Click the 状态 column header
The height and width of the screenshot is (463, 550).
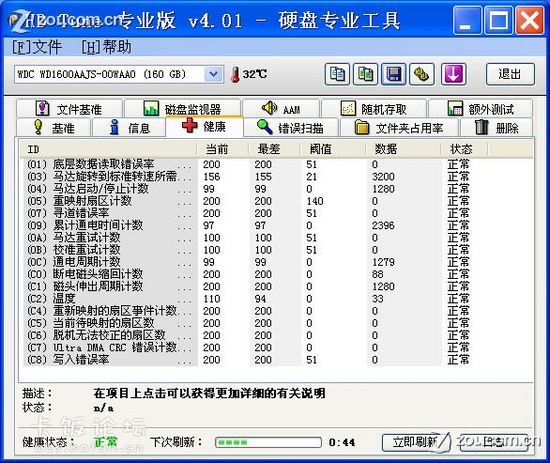(464, 149)
